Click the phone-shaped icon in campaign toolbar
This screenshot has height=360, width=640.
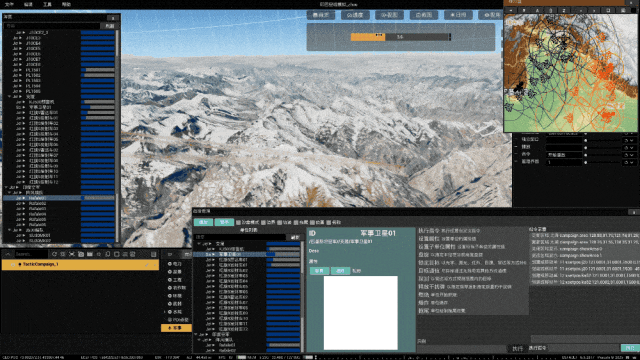107,254
